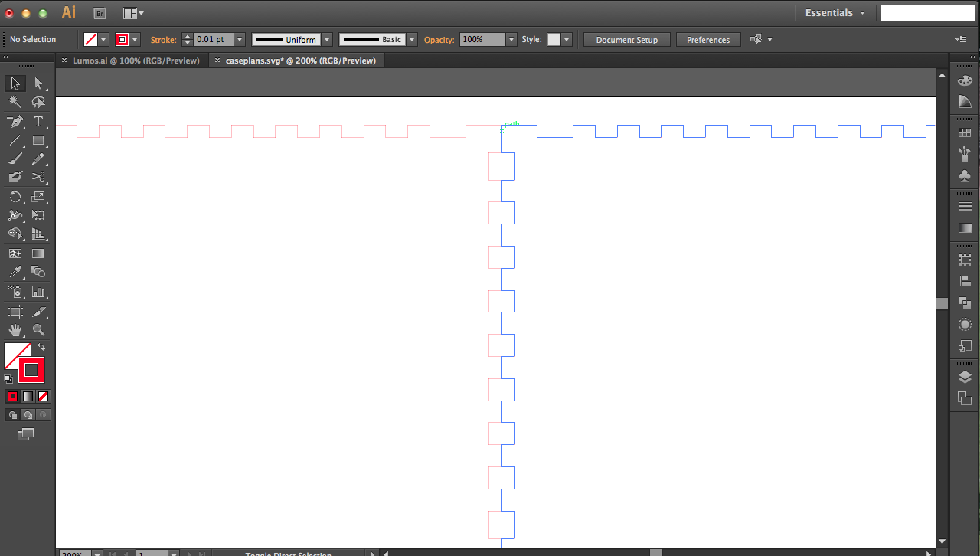Choose the Free Transform tool

pyautogui.click(x=38, y=215)
